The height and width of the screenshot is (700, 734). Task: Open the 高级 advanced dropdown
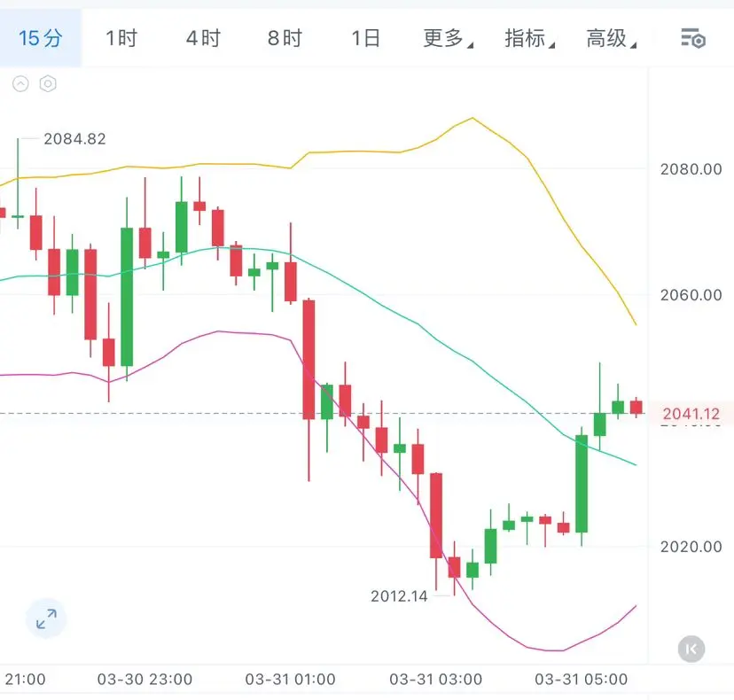[x=611, y=38]
